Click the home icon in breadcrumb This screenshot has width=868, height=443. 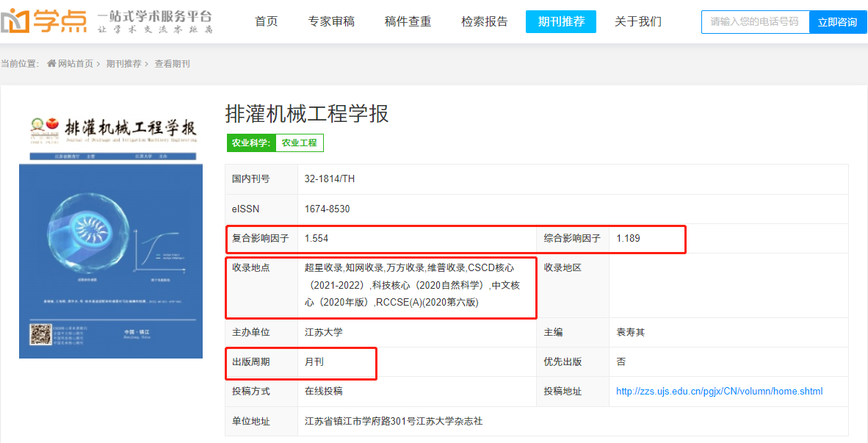[51, 64]
